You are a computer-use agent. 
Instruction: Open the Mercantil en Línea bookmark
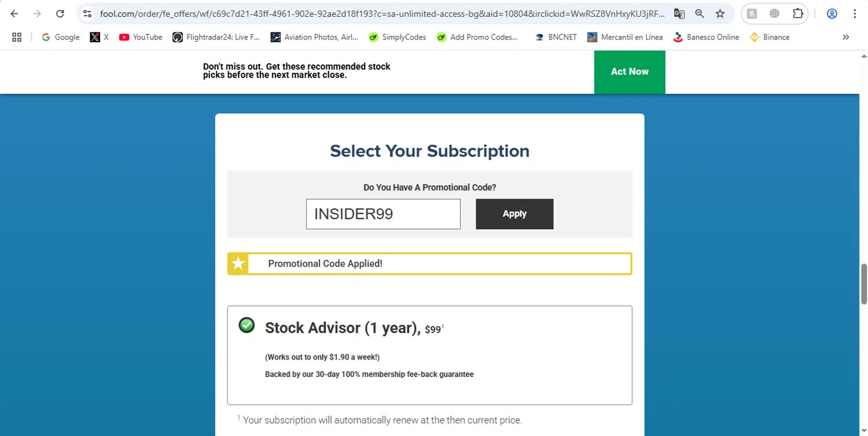[x=625, y=37]
